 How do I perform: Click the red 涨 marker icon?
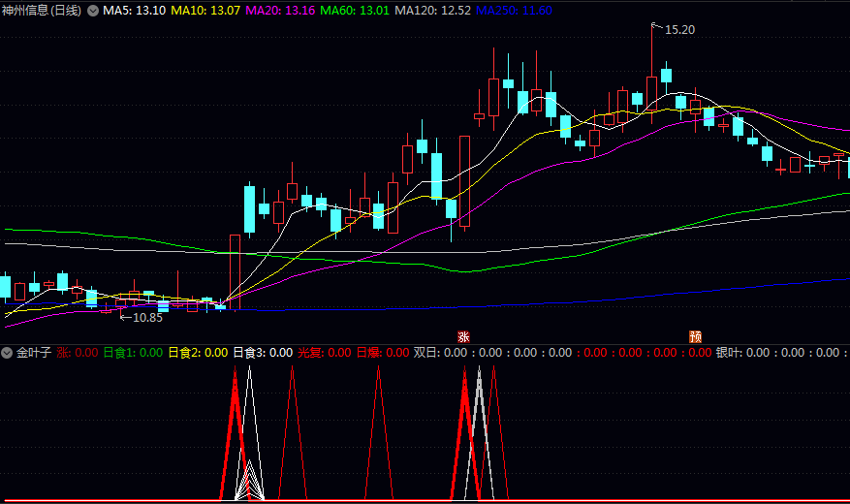tap(463, 336)
